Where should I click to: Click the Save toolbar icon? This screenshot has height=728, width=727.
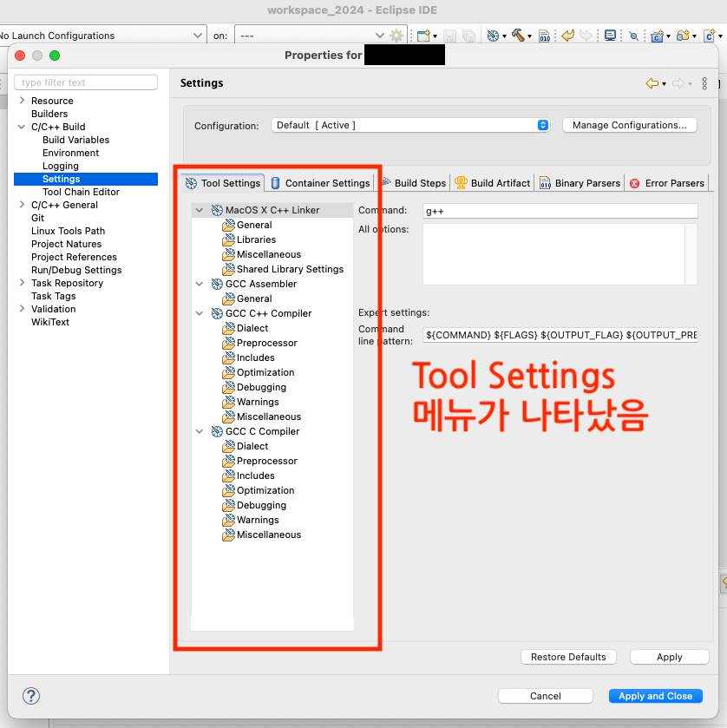coord(449,36)
